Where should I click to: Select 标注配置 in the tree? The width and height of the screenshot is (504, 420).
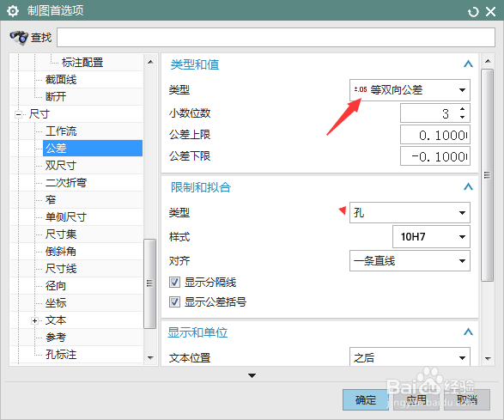pyautogui.click(x=82, y=63)
